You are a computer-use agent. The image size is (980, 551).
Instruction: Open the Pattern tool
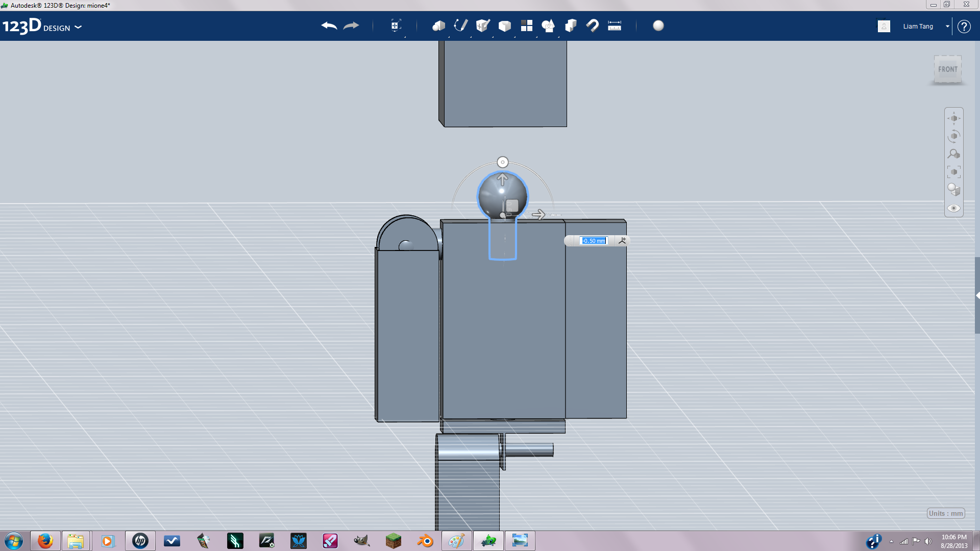527,26
